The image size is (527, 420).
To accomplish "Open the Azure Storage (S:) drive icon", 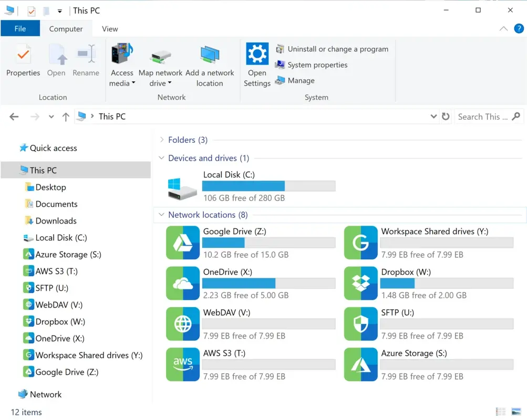I will coord(361,364).
